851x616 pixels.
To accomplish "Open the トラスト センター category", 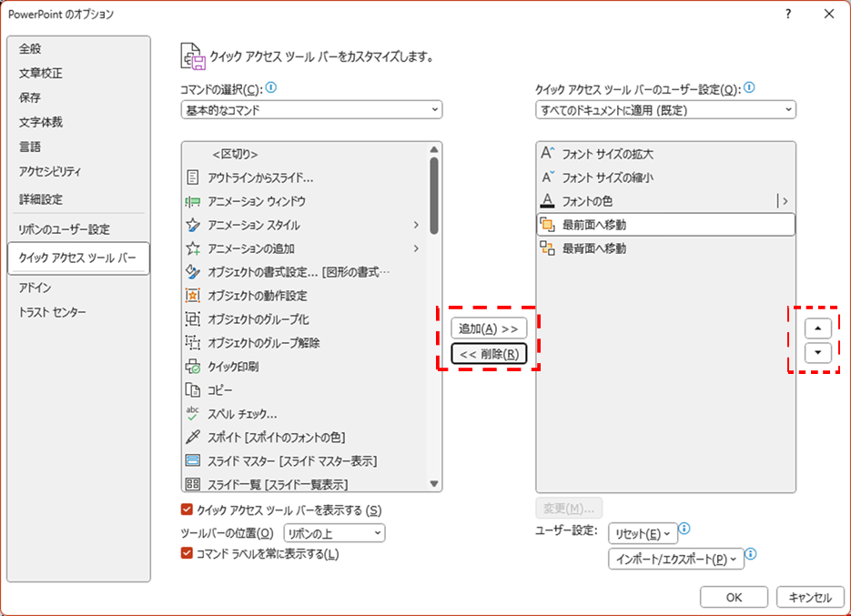I will point(53,312).
